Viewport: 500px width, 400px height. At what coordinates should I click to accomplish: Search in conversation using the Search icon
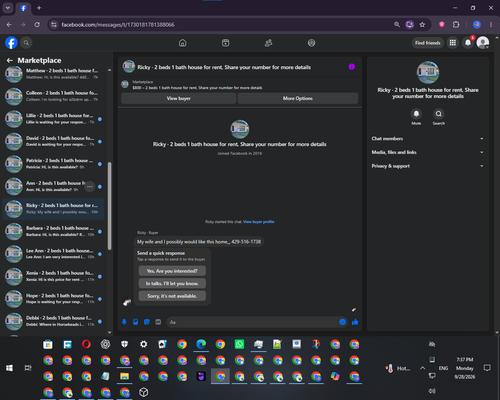(439, 114)
